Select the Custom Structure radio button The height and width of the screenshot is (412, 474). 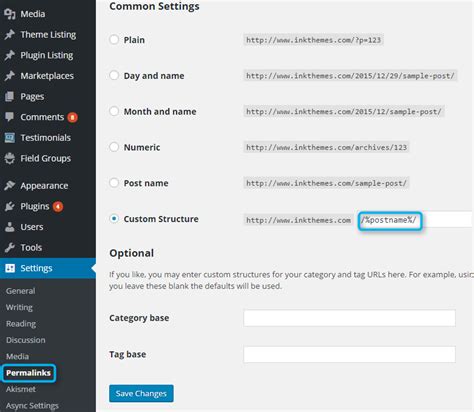tap(114, 219)
